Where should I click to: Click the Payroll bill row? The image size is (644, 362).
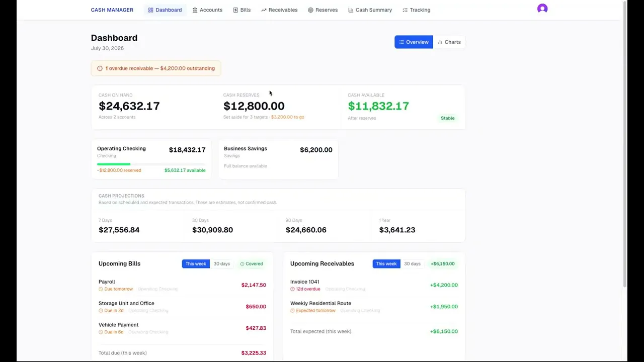(182, 285)
